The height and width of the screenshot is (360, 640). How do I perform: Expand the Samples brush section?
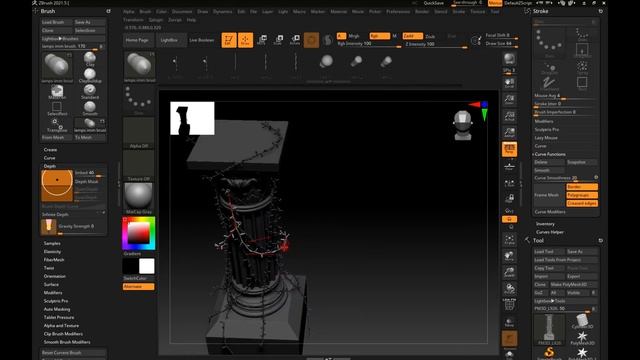click(x=52, y=243)
